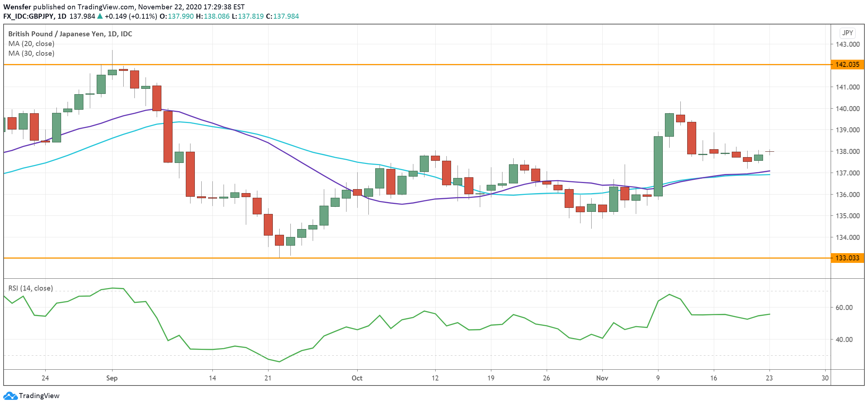This screenshot has height=406, width=868.
Task: Click the 60.00 RSI scale label
Action: 844,307
